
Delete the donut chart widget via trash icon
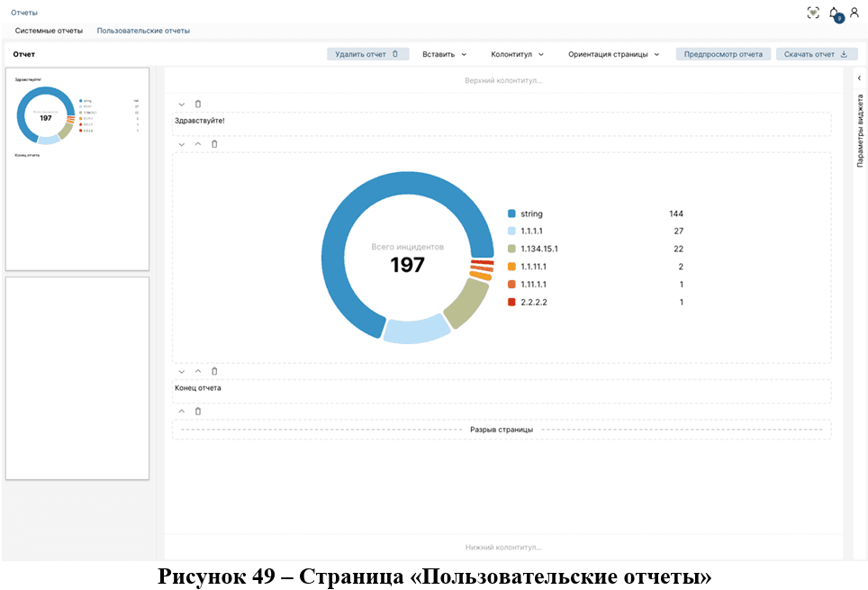[x=214, y=144]
